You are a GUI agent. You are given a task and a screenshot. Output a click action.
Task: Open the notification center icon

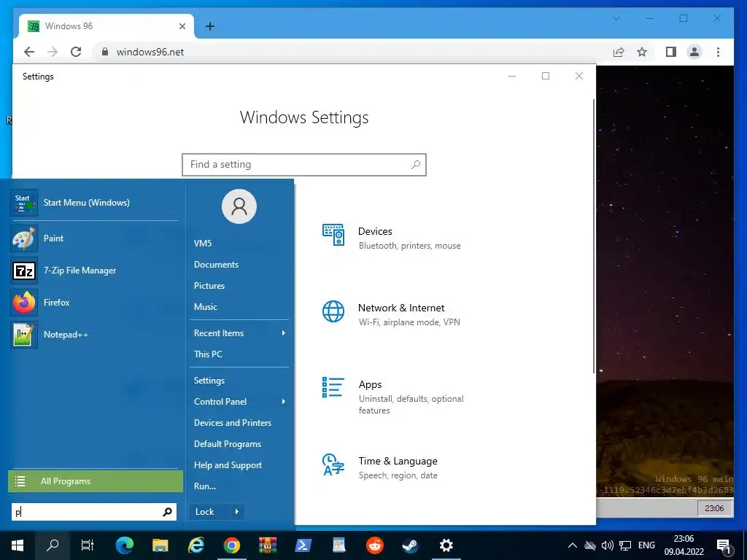click(724, 545)
